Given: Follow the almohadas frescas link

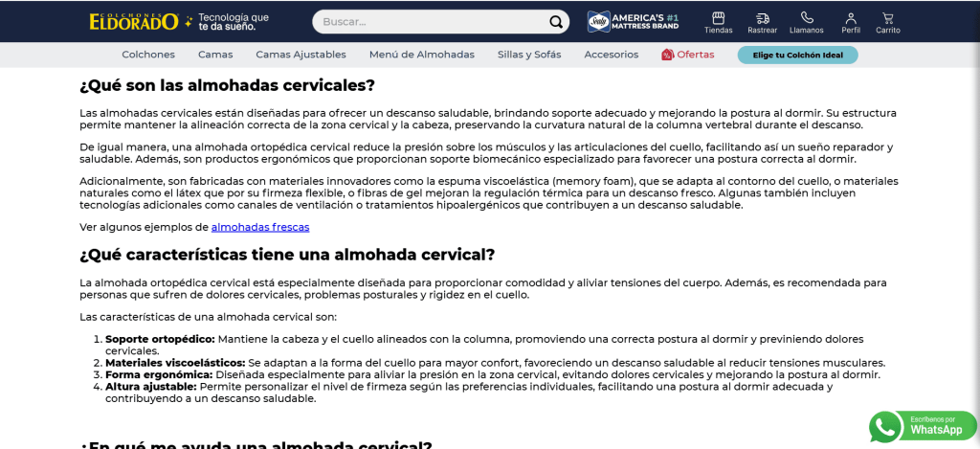Looking at the screenshot, I should tap(259, 227).
